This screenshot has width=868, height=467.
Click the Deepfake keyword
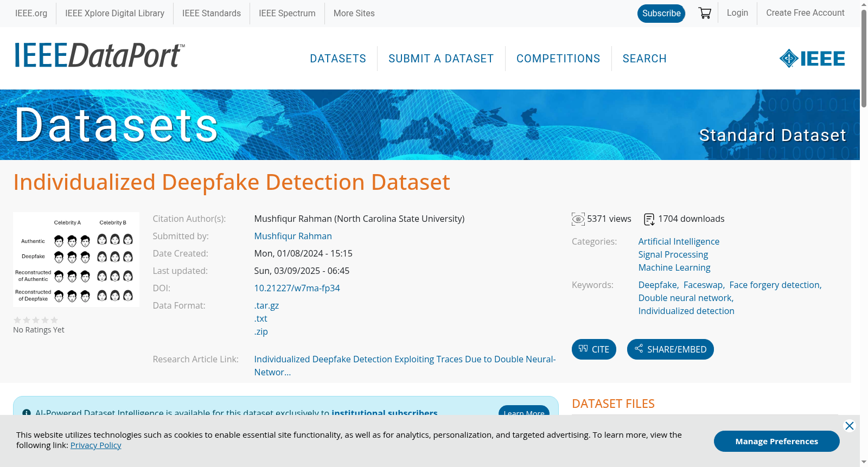[658, 285]
